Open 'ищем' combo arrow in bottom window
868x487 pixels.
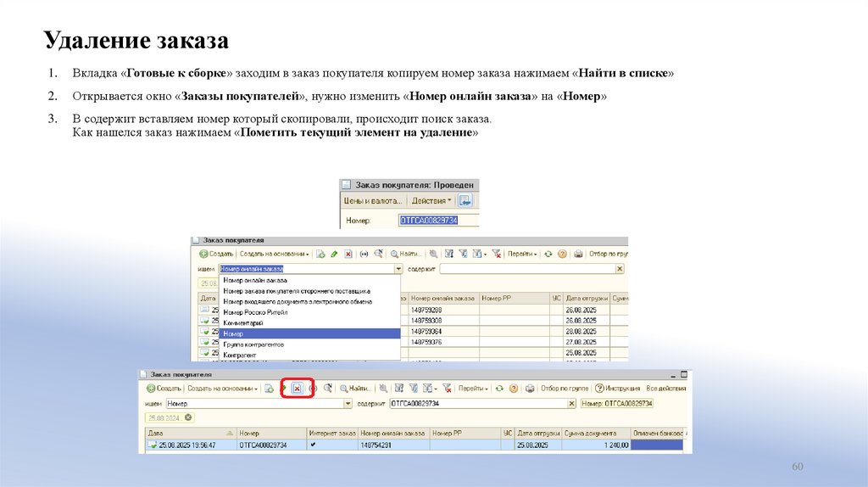[x=348, y=403]
